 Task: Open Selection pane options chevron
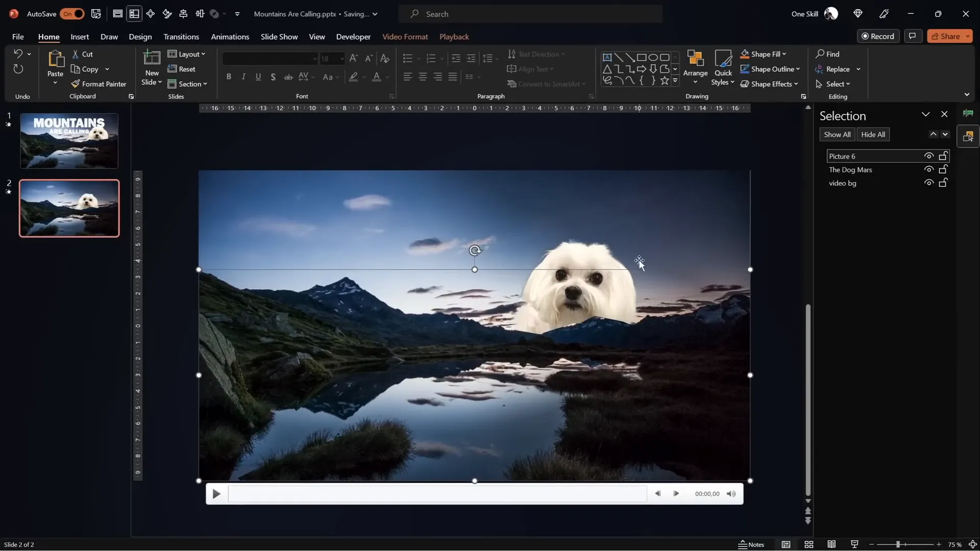925,114
